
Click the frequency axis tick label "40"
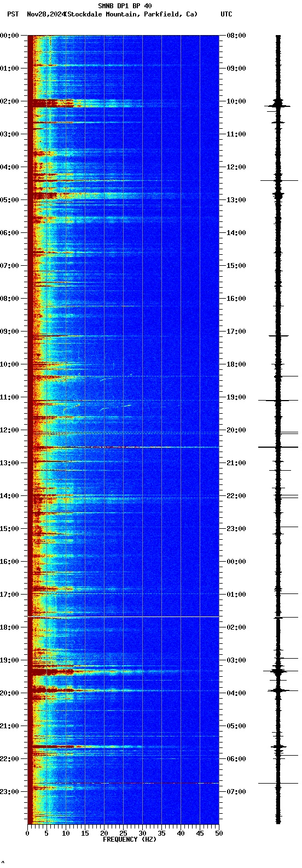181,833
